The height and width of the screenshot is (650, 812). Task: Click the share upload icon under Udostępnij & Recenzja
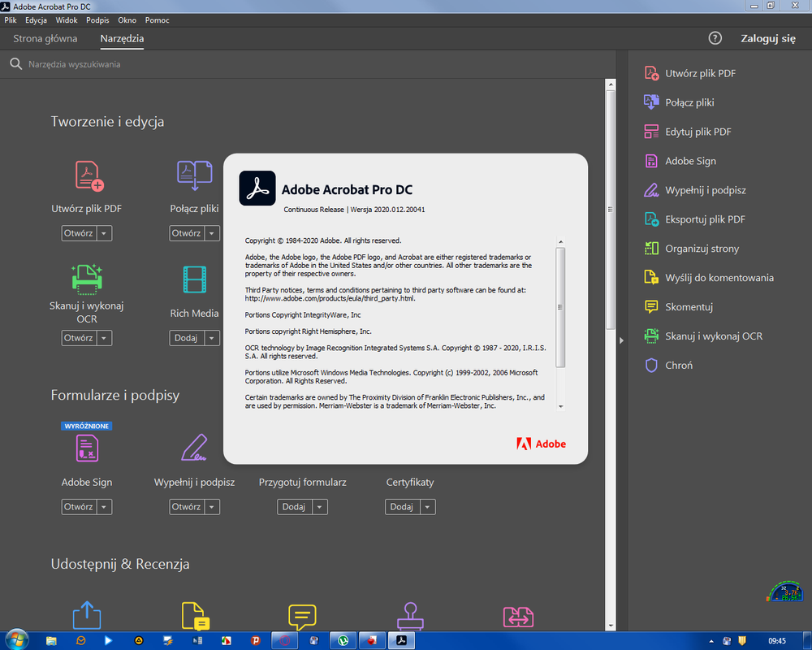click(x=87, y=615)
